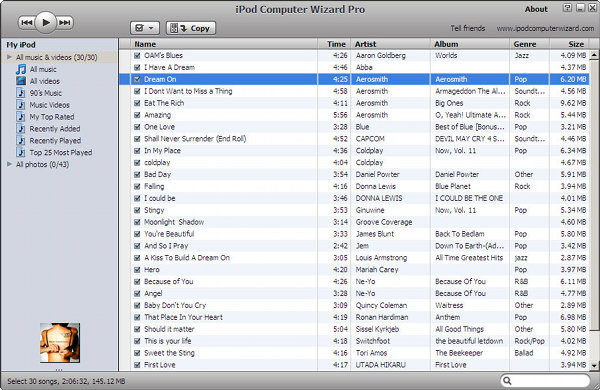600x390 pixels.
Task: Uncheck the OAM's Blues song
Action: 137,55
